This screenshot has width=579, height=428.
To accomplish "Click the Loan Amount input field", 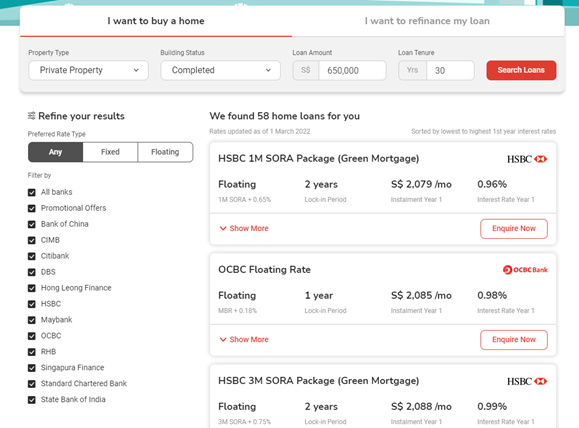I will point(352,70).
